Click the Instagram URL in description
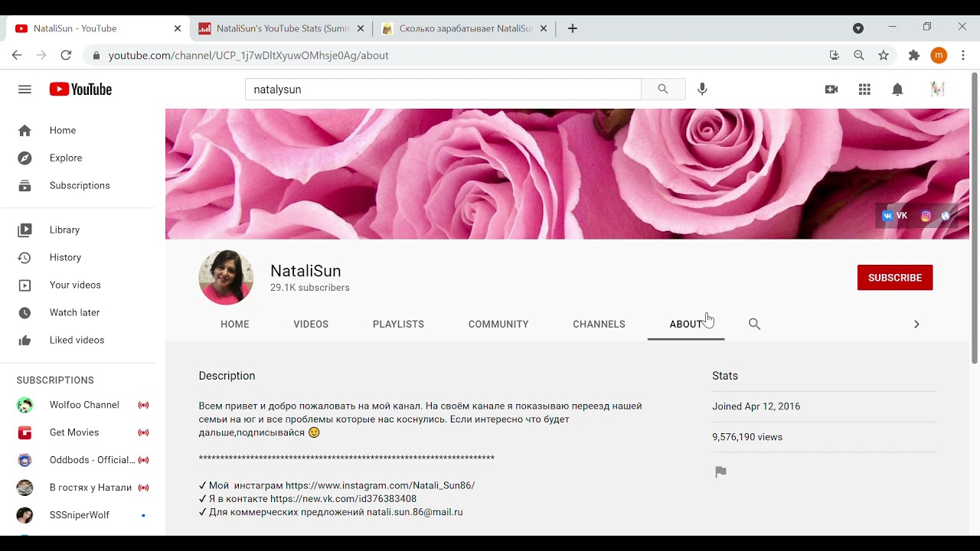This screenshot has height=551, width=980. [x=381, y=486]
